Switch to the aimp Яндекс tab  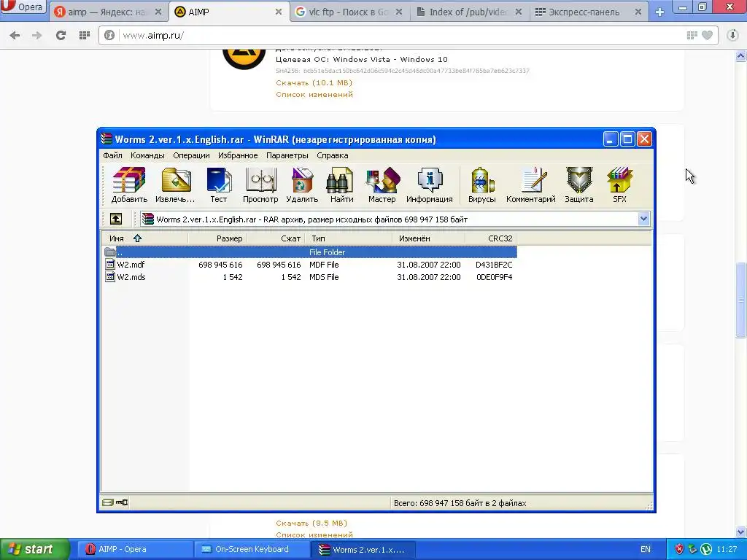tap(107, 12)
